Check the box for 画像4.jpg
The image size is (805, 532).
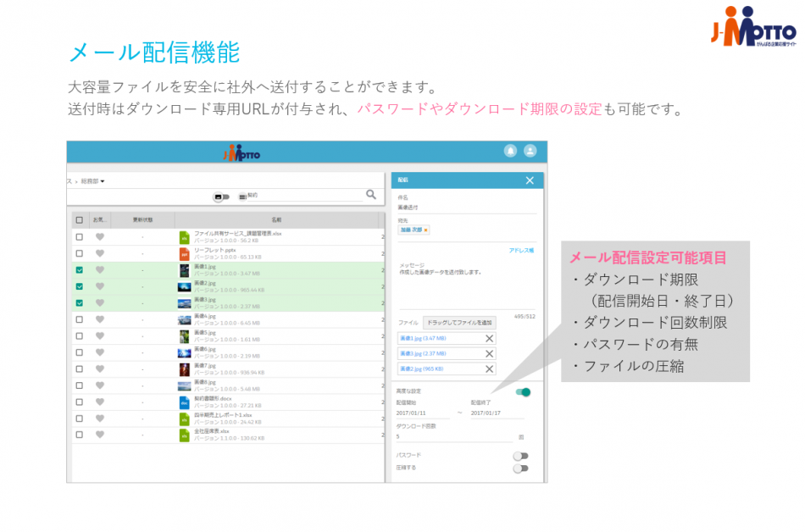coord(79,319)
